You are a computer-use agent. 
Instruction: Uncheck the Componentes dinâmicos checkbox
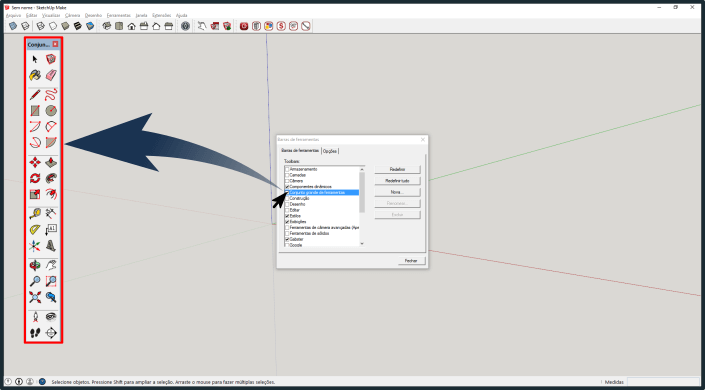coord(287,186)
